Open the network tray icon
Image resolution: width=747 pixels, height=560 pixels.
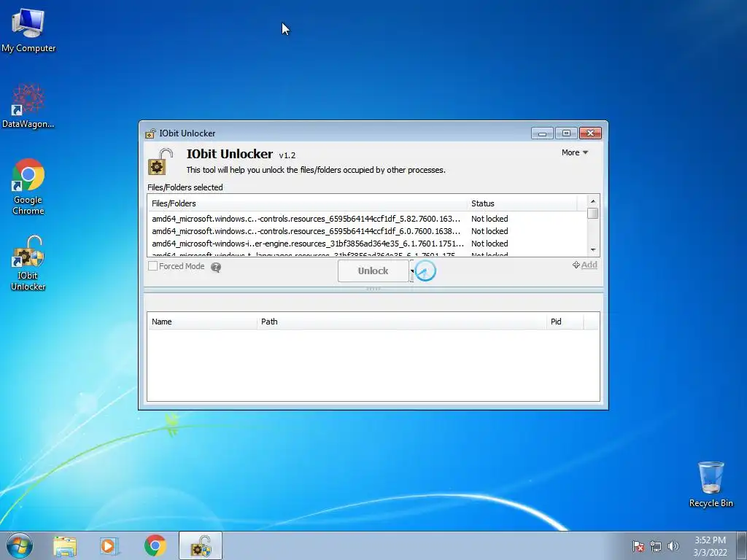coord(656,546)
